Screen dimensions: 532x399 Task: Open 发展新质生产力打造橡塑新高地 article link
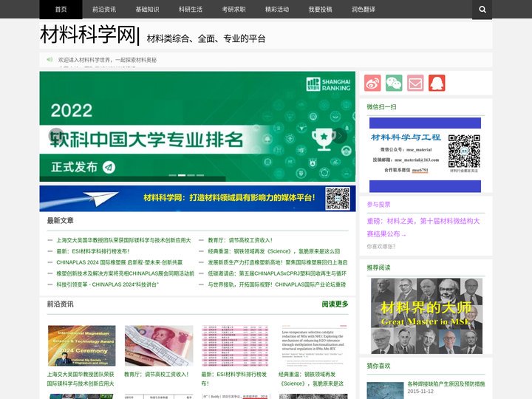pos(278,262)
